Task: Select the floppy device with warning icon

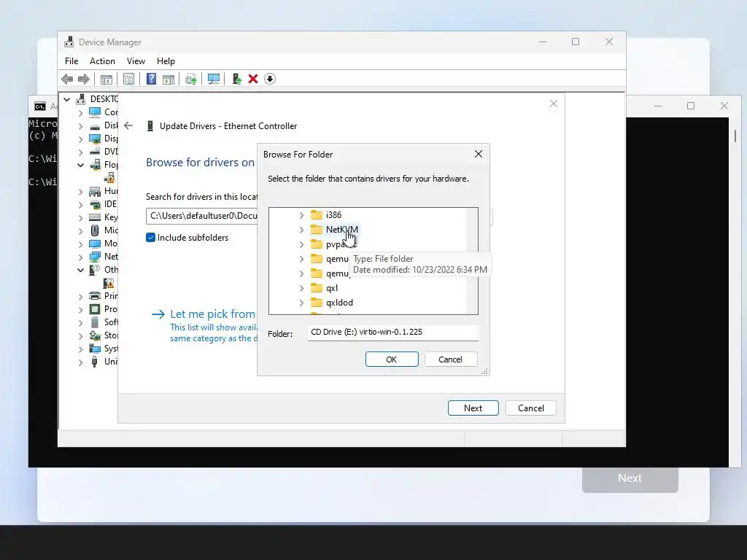Action: (109, 178)
